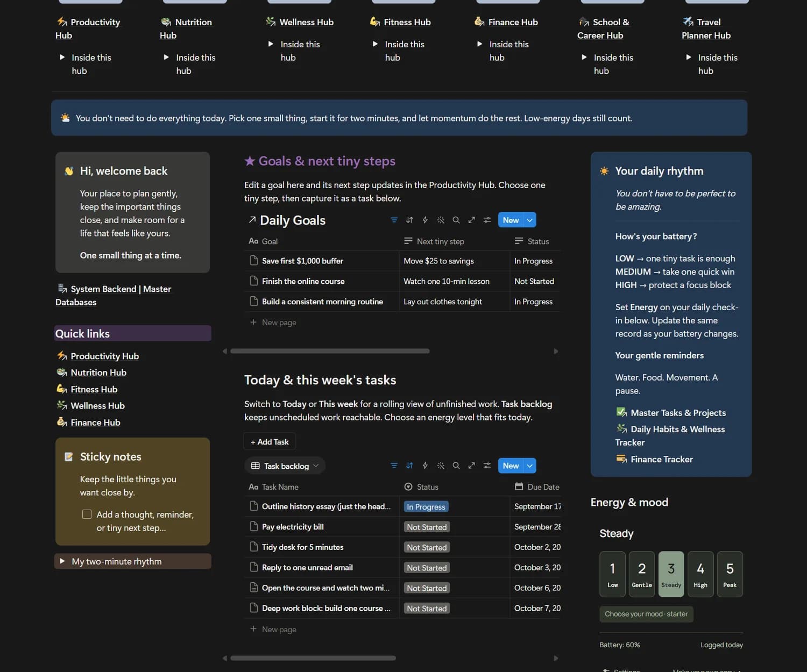Open dropdown arrow next to New in Task backlog
807x672 pixels.
[x=530, y=466]
